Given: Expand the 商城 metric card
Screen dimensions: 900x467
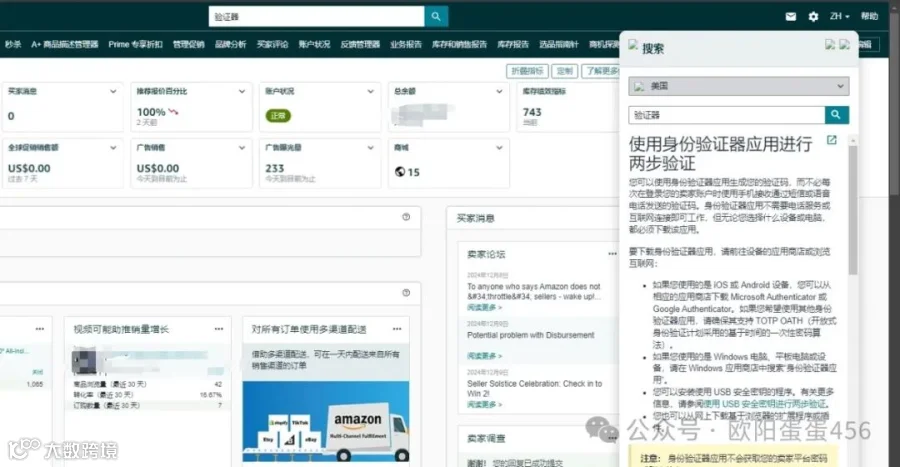Looking at the screenshot, I should (x=499, y=147).
